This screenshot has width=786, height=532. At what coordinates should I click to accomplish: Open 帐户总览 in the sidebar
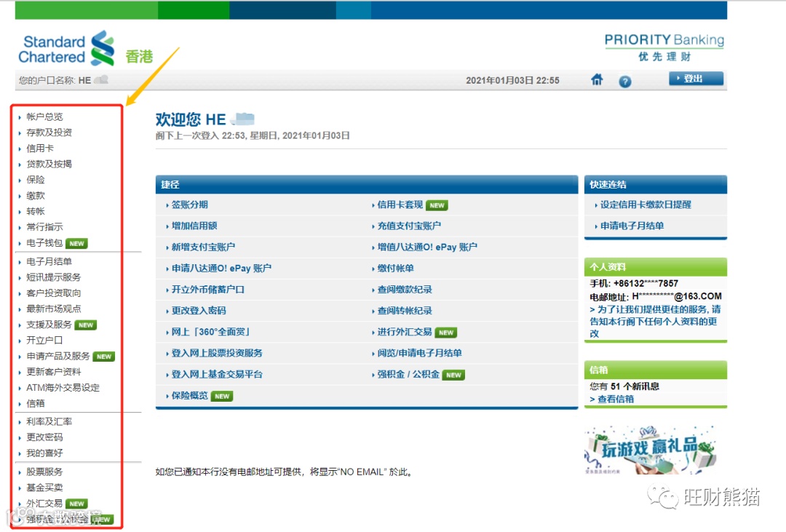(44, 117)
